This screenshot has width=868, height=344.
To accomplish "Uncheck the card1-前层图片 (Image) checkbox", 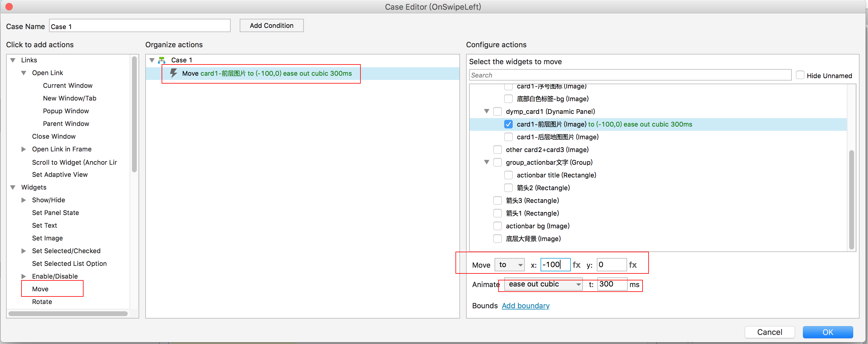I will pos(508,124).
